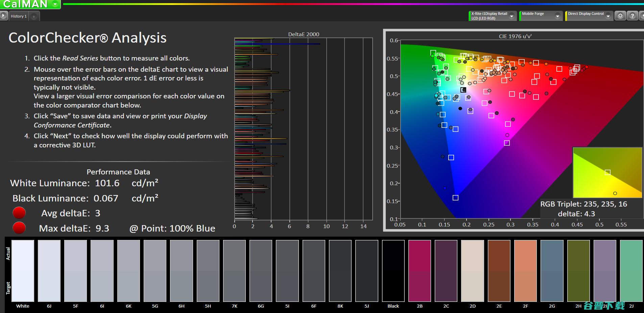Choose the 5G gray swatch
Viewport: 644px width, 313px height.
(155, 271)
